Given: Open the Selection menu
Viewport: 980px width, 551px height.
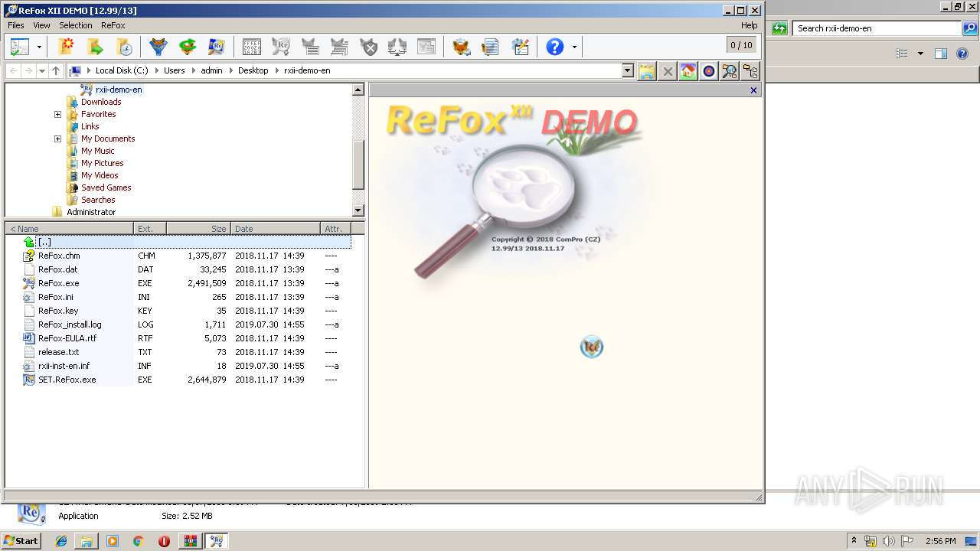Looking at the screenshot, I should click(76, 25).
